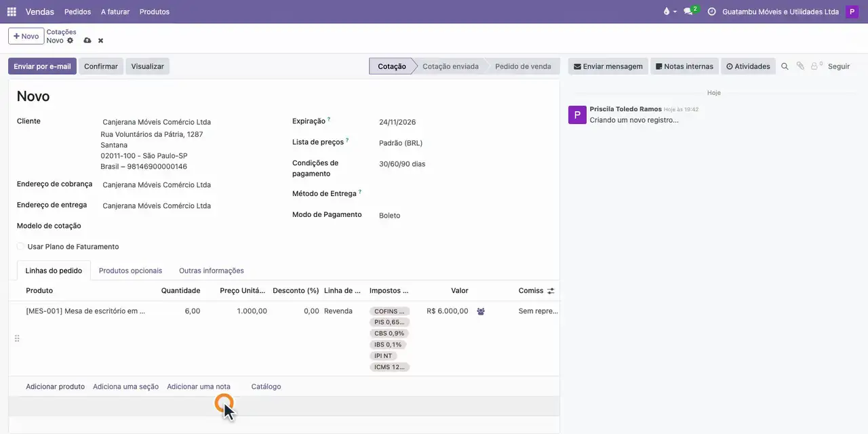The height and width of the screenshot is (434, 868).
Task: Click the drag handle of the product line
Action: click(x=17, y=338)
